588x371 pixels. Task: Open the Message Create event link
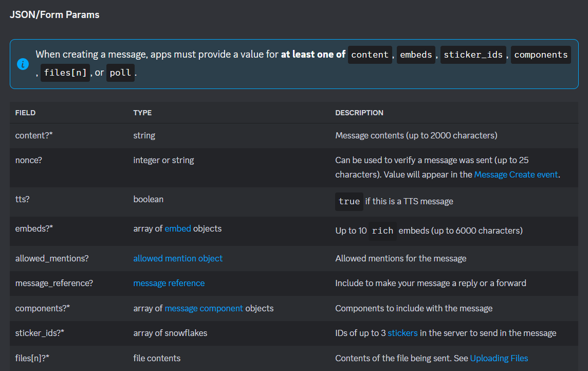point(516,174)
